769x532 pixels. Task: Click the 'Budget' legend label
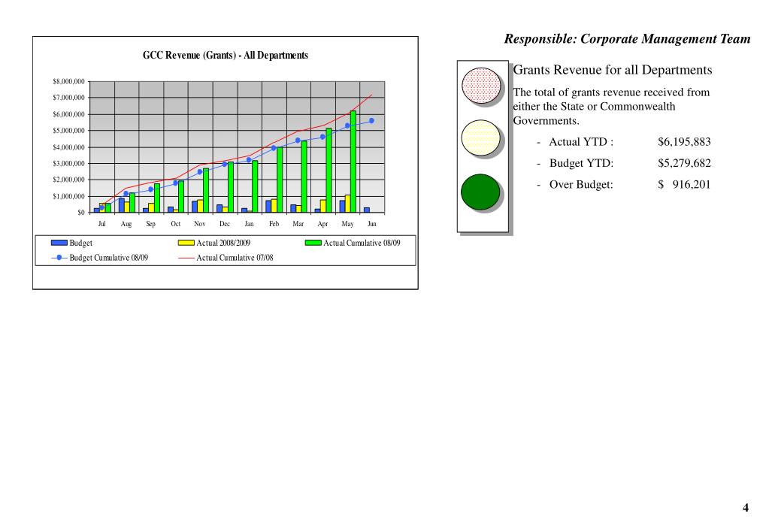click(81, 243)
